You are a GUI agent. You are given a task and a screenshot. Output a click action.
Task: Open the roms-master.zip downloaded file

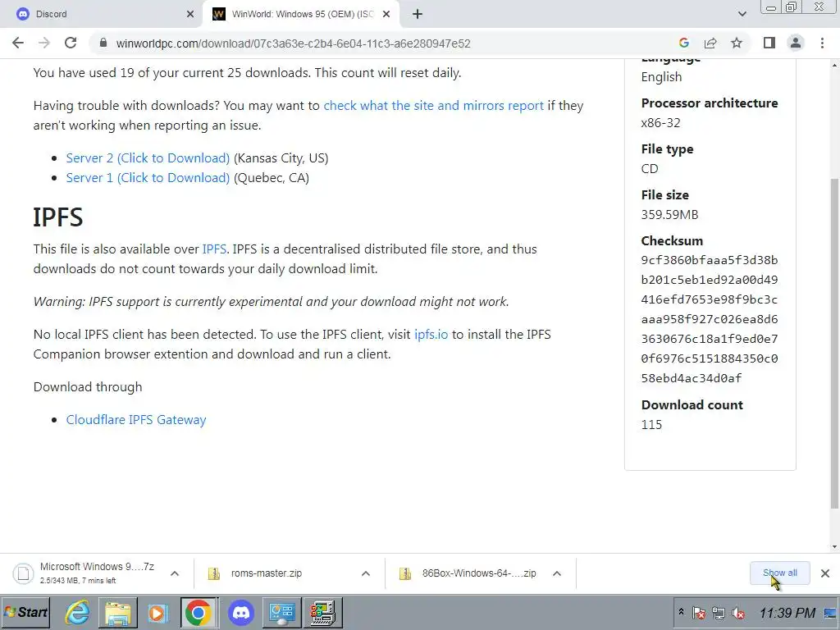267,573
